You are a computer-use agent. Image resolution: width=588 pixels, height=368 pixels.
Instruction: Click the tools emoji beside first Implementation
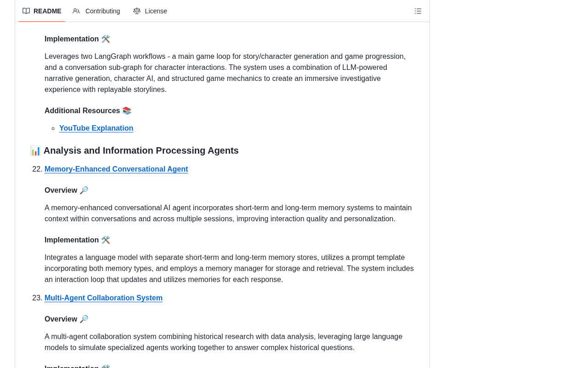point(106,39)
